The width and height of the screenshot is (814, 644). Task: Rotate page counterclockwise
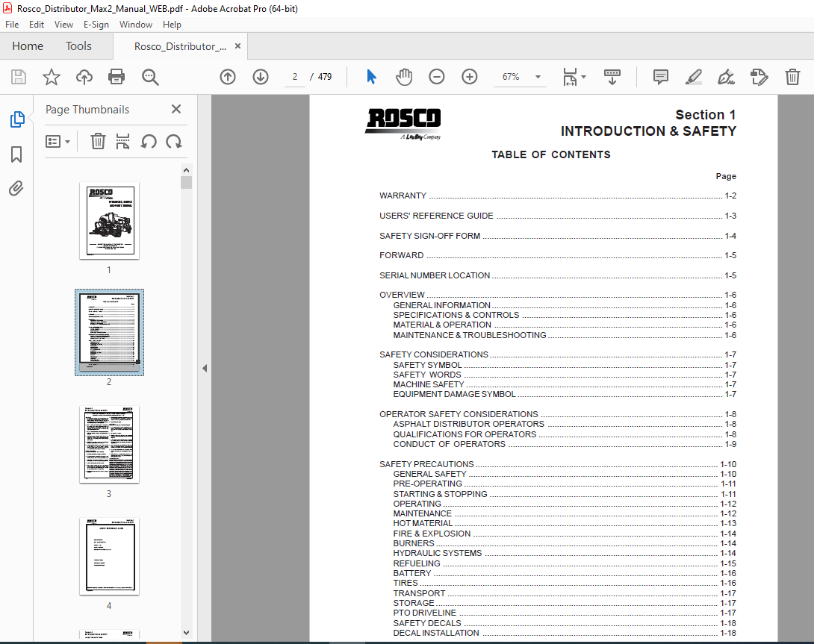coord(149,141)
